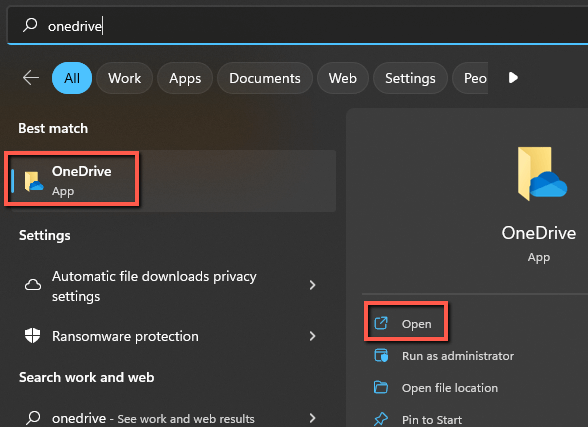The width and height of the screenshot is (588, 427).
Task: Go back using the left arrow
Action: click(x=31, y=78)
